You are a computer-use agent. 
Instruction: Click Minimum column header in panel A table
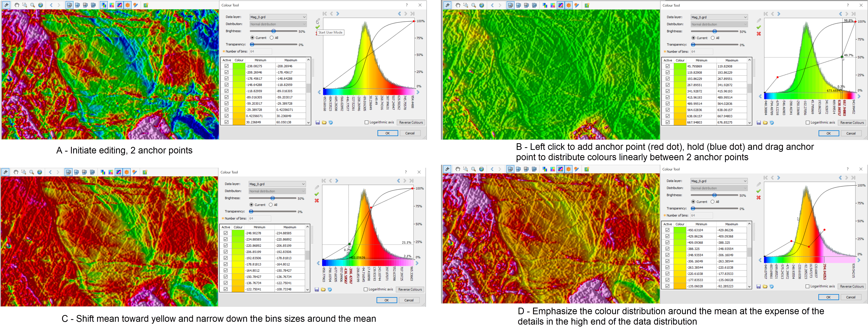[260, 60]
